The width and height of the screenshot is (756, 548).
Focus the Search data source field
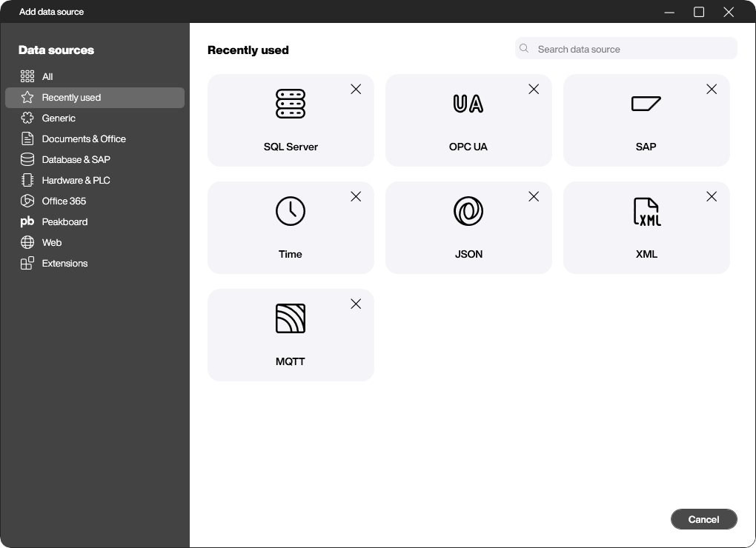pyautogui.click(x=626, y=49)
